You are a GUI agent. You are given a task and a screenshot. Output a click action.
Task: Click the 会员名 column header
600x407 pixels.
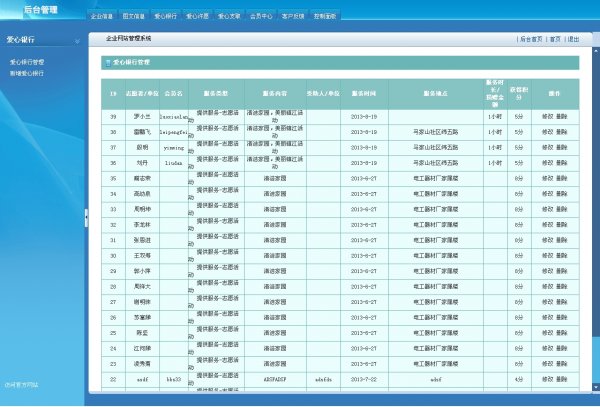(174, 94)
